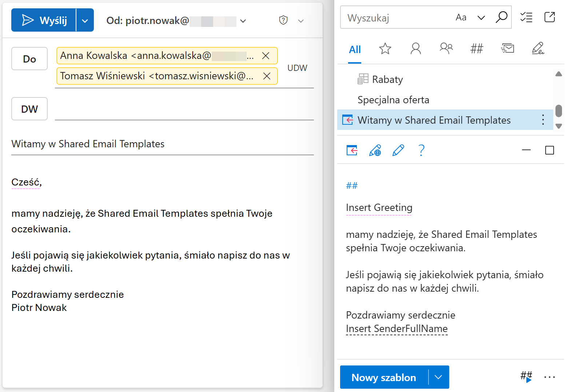Open the checklist icon beside the search bar

(526, 17)
